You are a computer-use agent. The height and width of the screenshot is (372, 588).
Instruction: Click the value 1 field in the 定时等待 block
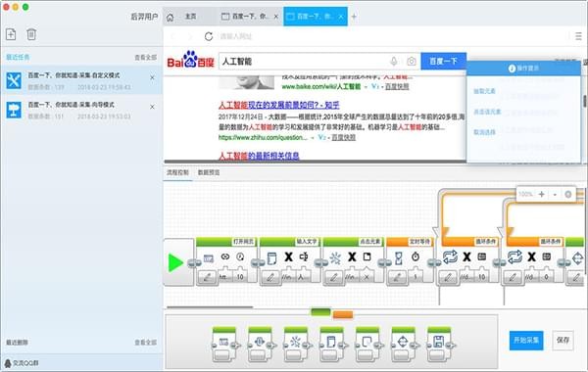pos(416,276)
